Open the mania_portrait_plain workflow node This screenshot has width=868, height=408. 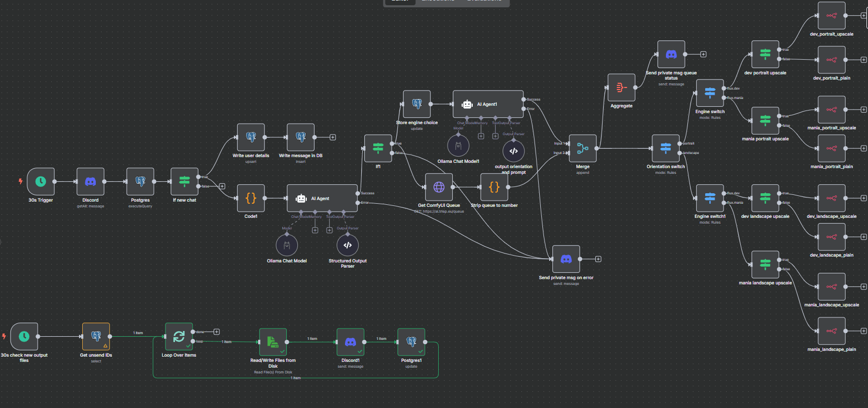coord(831,148)
